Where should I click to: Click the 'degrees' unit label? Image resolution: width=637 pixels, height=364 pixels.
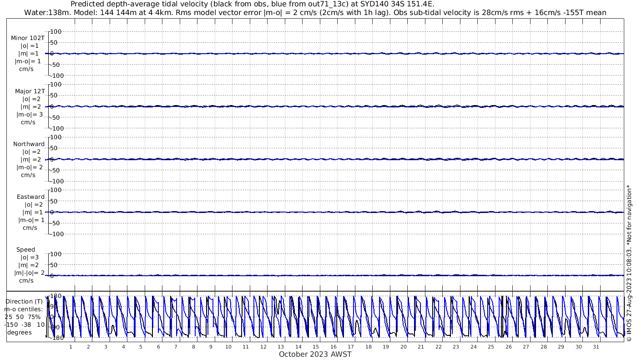click(x=20, y=332)
